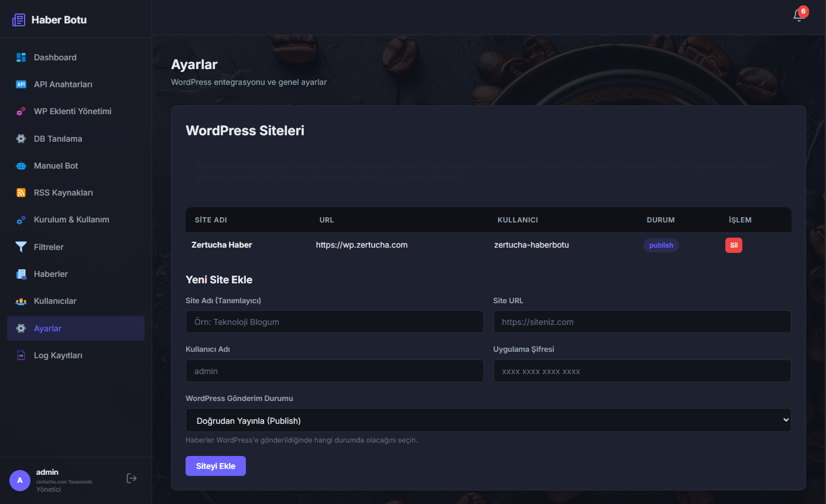Click the Uygulama Şifresi password field
826x504 pixels.
coord(642,371)
